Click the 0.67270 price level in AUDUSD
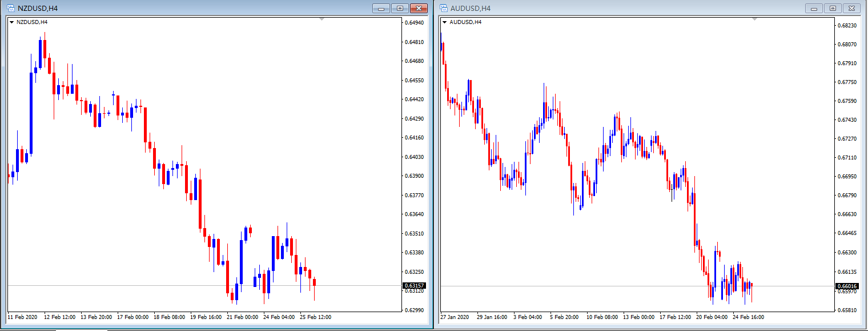868x331 pixels. [847, 139]
